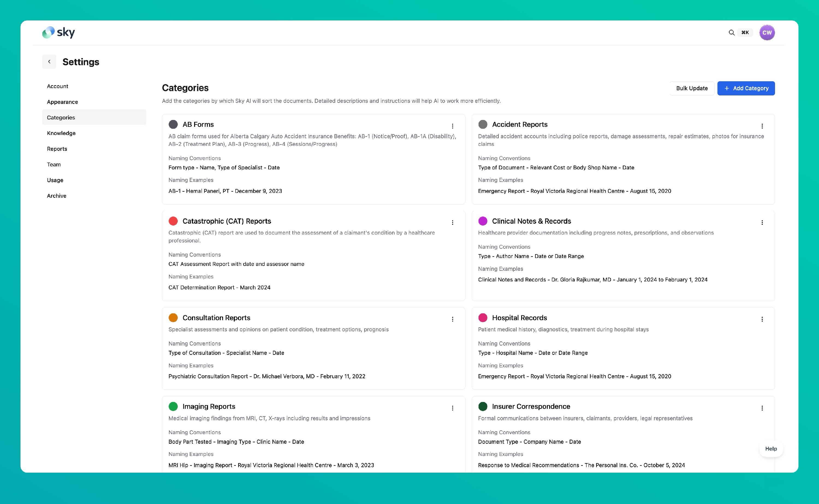819x504 pixels.
Task: Click Consultation Reports three-dot icon
Action: [x=452, y=319]
